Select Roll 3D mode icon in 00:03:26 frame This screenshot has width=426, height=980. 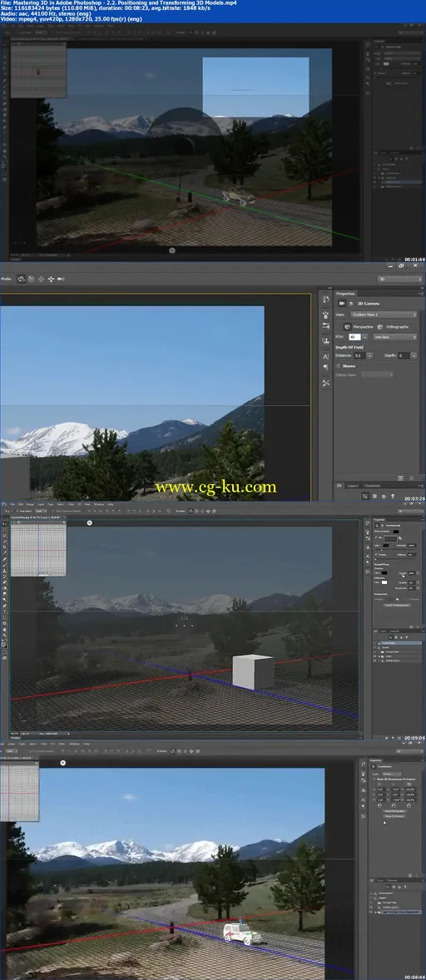[32, 279]
